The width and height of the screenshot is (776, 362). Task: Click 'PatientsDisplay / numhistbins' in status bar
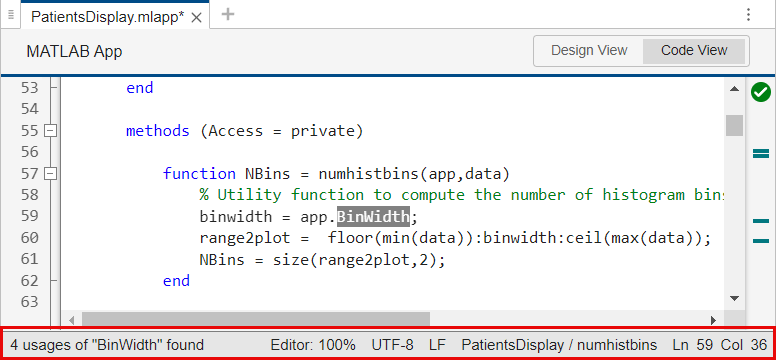559,345
